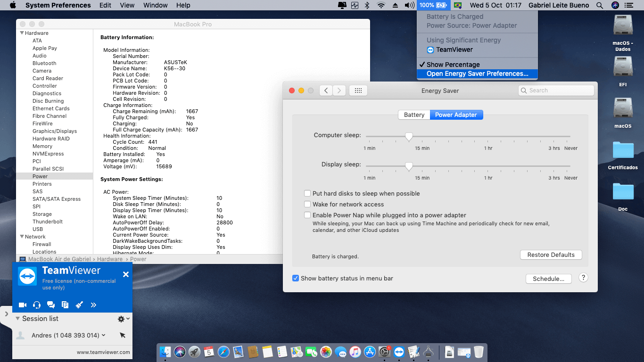This screenshot has width=644, height=362.
Task: Collapse the Hardware tree section
Action: click(22, 33)
